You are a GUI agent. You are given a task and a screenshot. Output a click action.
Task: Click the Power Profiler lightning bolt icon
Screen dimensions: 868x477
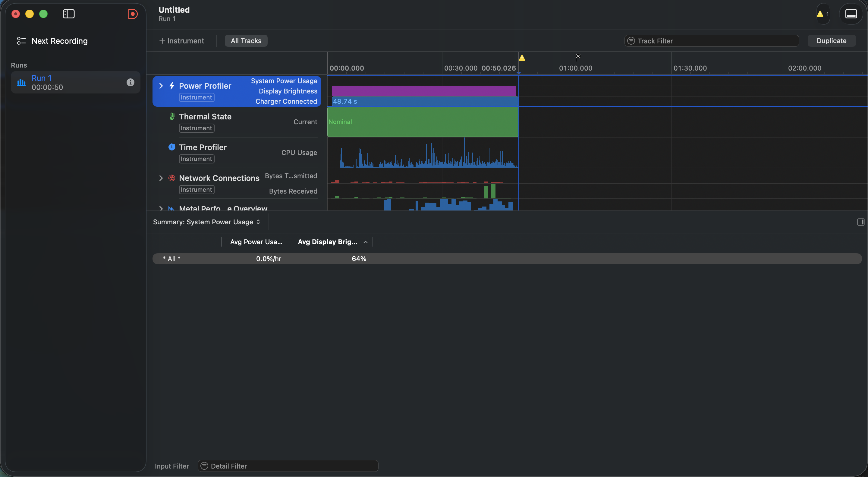172,86
